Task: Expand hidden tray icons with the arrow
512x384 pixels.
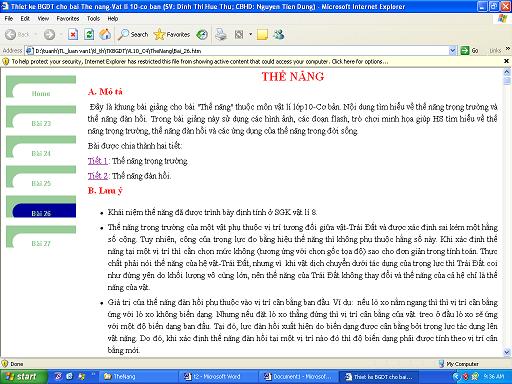Action: 456,377
